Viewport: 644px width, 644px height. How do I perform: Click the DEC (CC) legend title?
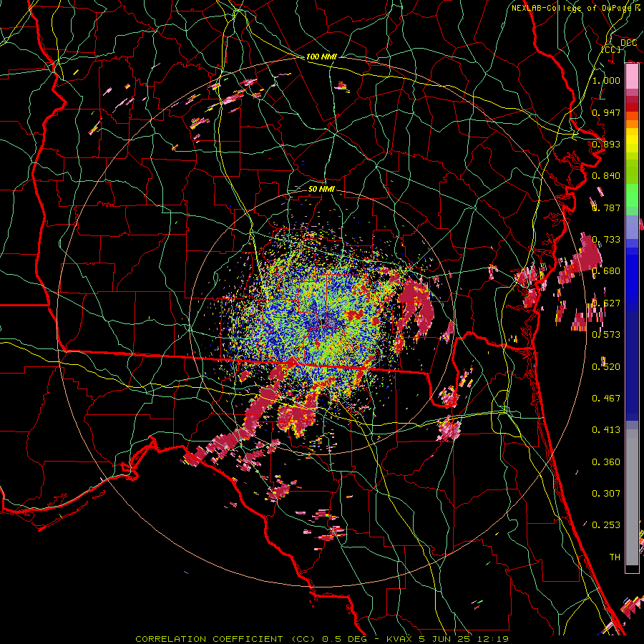(x=618, y=46)
